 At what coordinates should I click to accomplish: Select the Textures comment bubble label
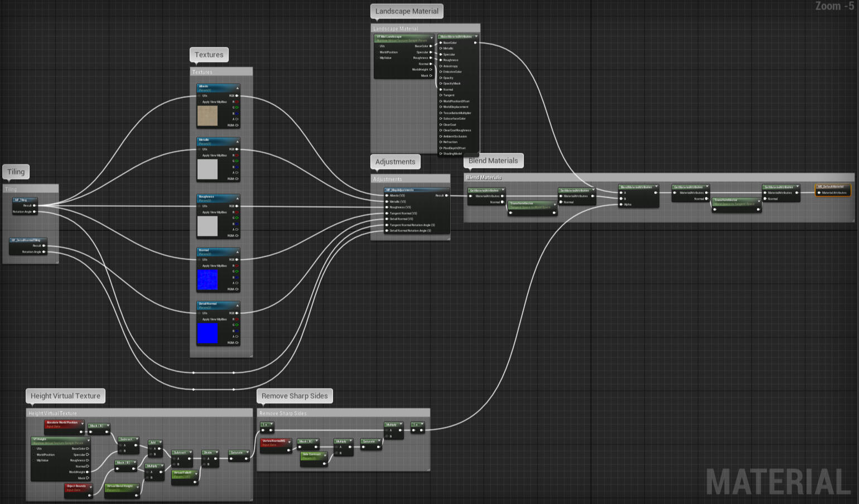point(209,55)
